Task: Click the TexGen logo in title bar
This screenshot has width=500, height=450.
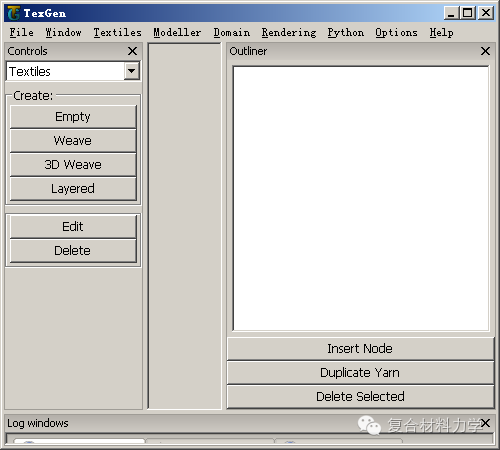Action: click(14, 13)
